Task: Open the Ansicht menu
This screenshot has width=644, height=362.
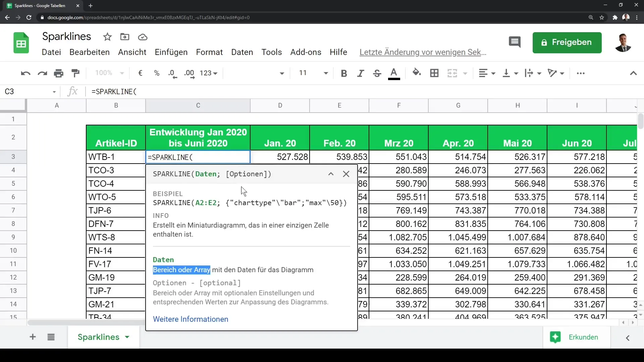Action: [x=132, y=52]
